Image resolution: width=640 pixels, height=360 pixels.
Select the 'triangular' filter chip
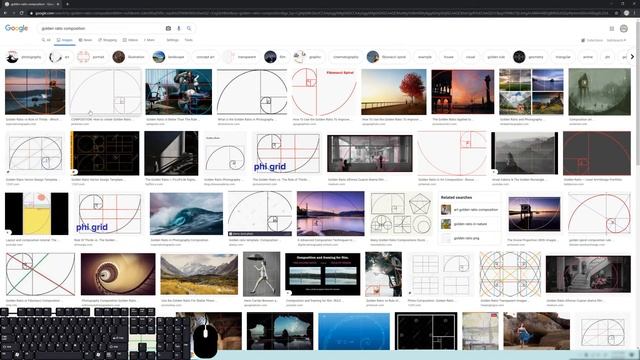point(563,57)
